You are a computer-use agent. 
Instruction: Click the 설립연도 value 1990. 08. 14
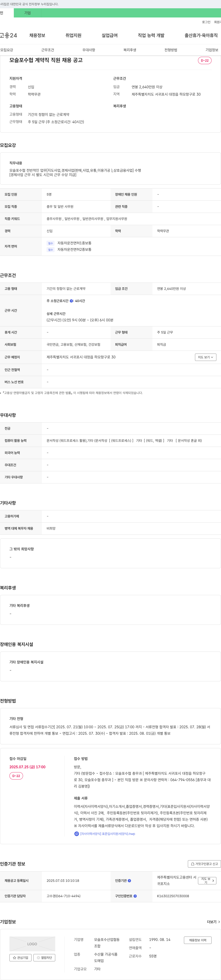(160, 940)
